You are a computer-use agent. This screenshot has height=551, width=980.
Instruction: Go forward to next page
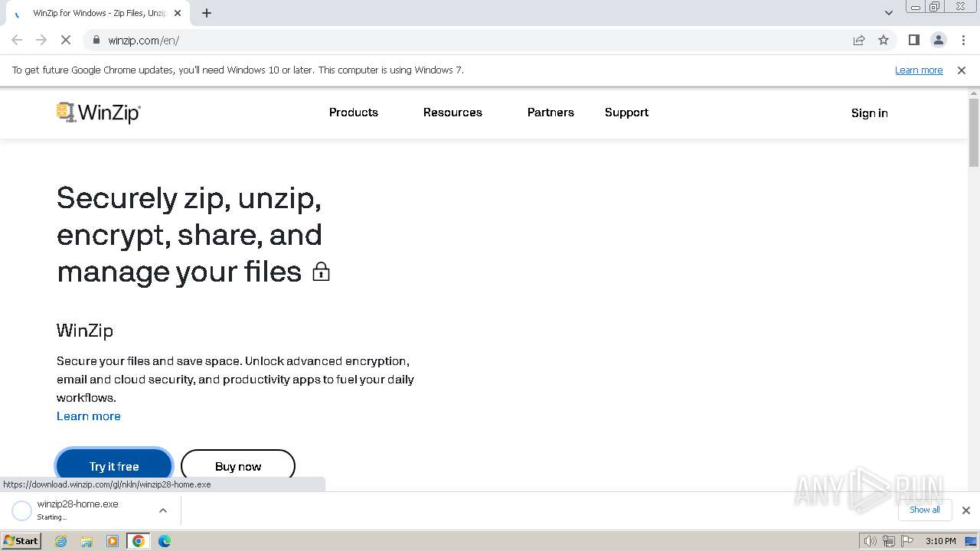(x=41, y=40)
